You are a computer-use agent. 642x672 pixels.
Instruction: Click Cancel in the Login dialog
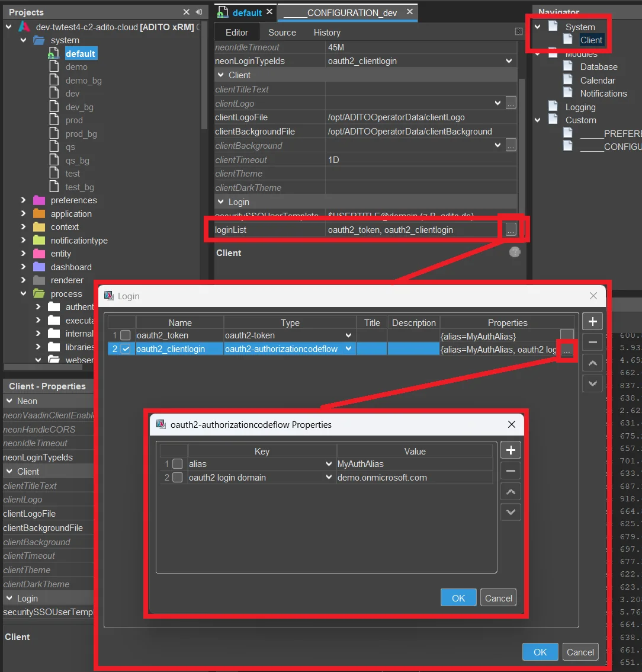(x=580, y=652)
